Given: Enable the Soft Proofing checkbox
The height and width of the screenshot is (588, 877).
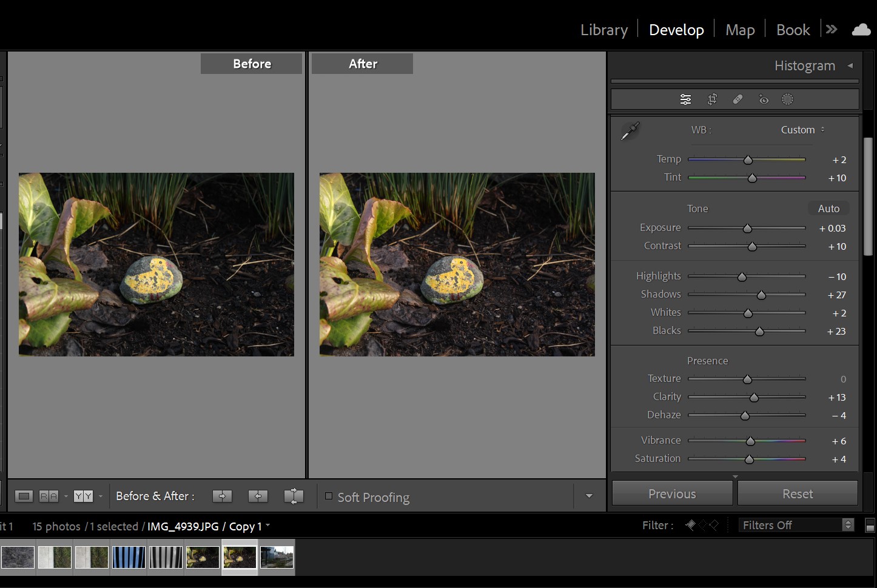Looking at the screenshot, I should 329,496.
